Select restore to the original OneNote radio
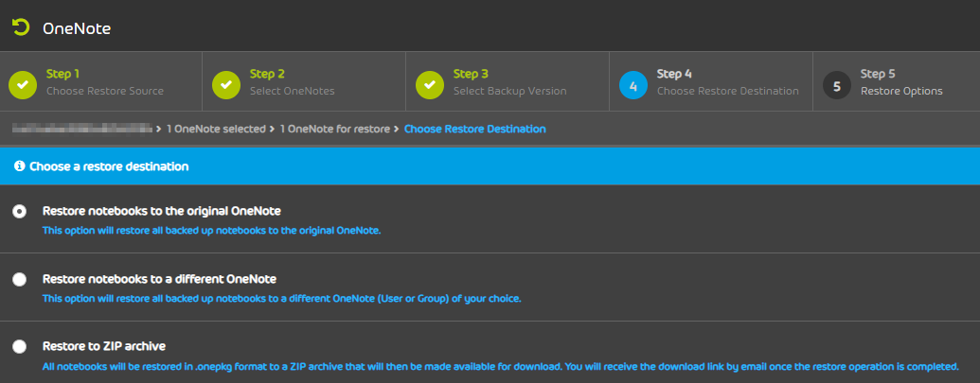The image size is (980, 383). (20, 212)
